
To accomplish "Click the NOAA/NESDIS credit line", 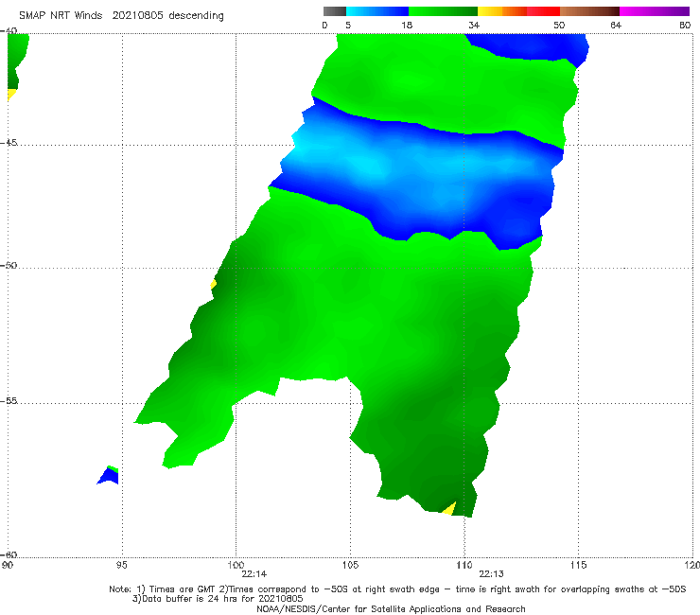I will click(x=391, y=609).
